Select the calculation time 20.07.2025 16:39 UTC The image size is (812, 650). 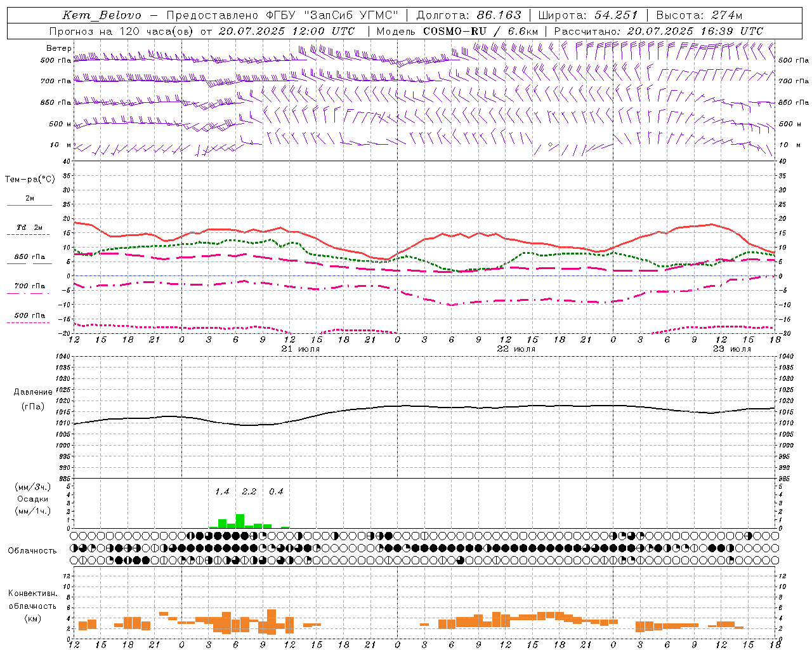coord(695,31)
